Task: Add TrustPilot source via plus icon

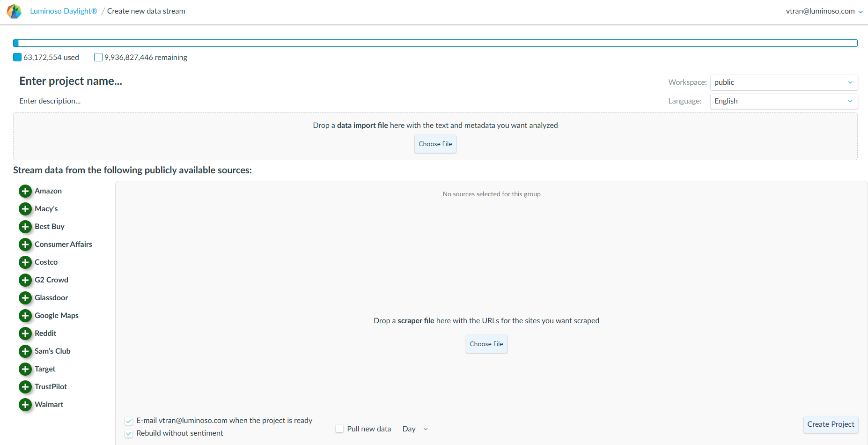Action: pos(25,387)
